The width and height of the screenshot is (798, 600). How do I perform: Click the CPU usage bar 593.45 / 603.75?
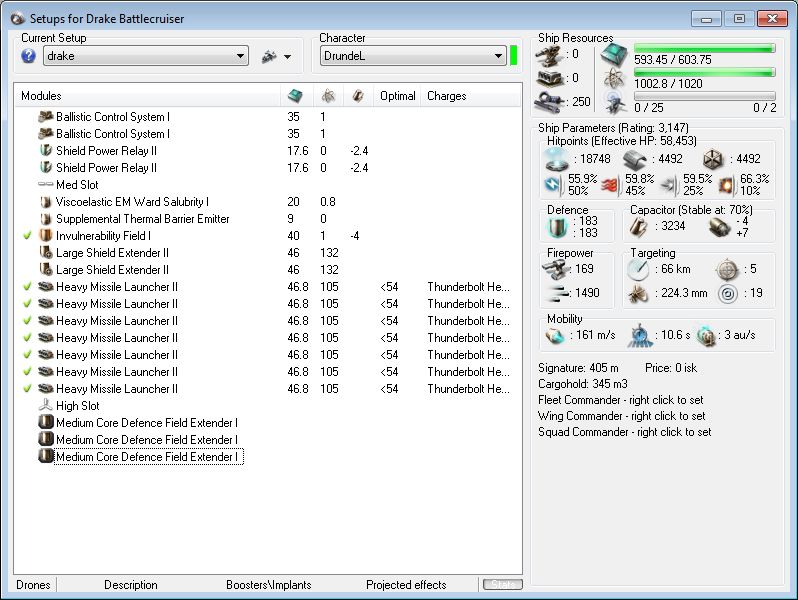click(704, 48)
